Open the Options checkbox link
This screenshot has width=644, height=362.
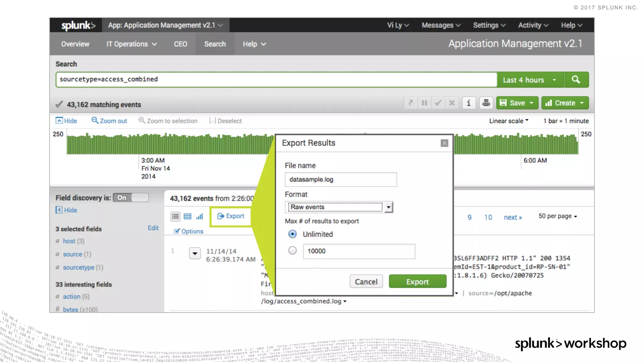tap(189, 231)
